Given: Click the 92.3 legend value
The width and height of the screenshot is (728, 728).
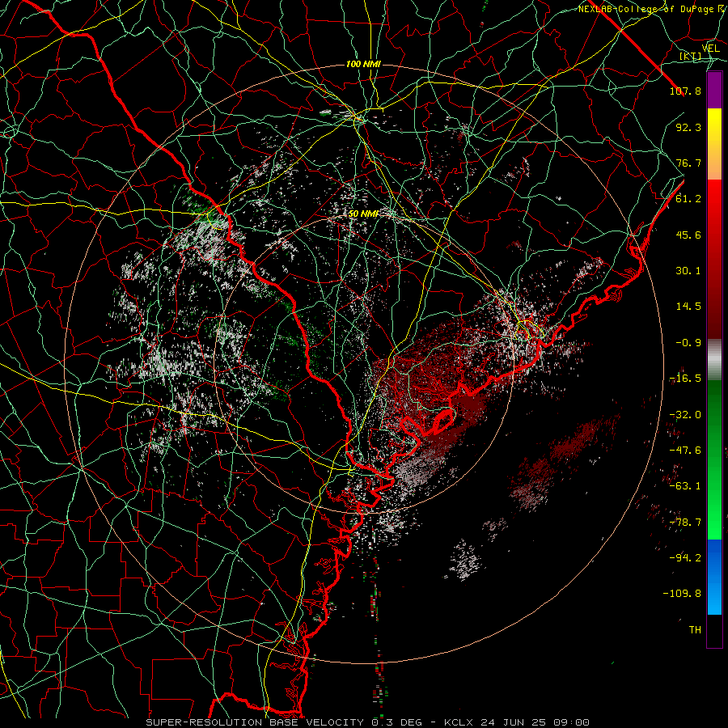Looking at the screenshot, I should [688, 127].
